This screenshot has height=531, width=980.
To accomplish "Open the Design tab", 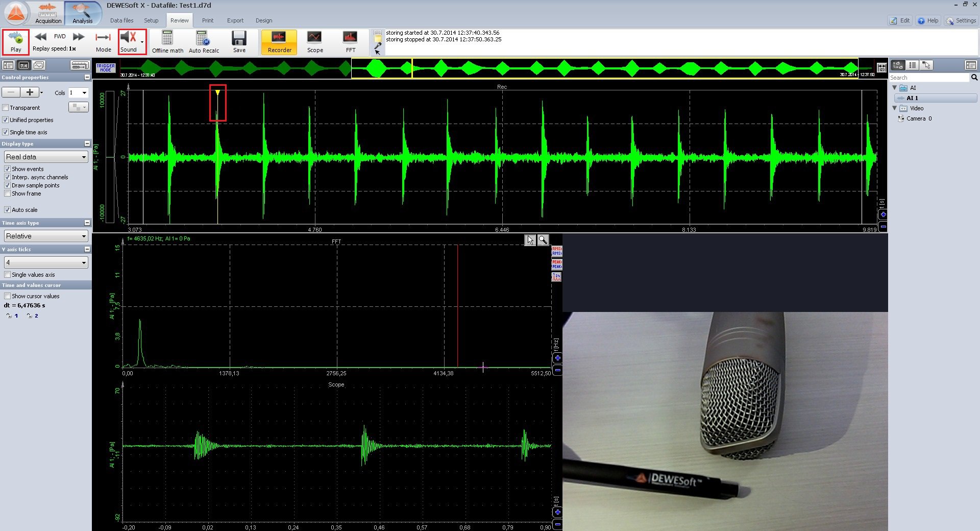I will coord(264,20).
